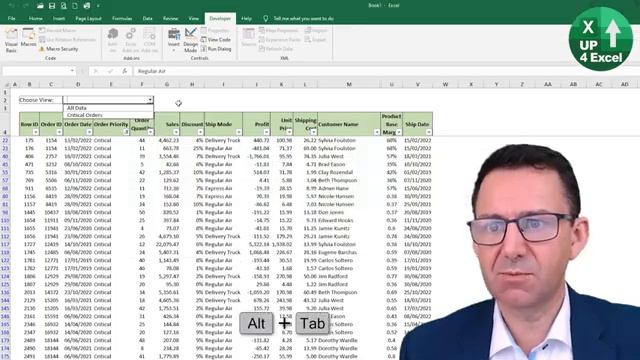Screen dimensions: 640x360
Task: Open Order Date filter dropdown
Action: tap(89, 132)
